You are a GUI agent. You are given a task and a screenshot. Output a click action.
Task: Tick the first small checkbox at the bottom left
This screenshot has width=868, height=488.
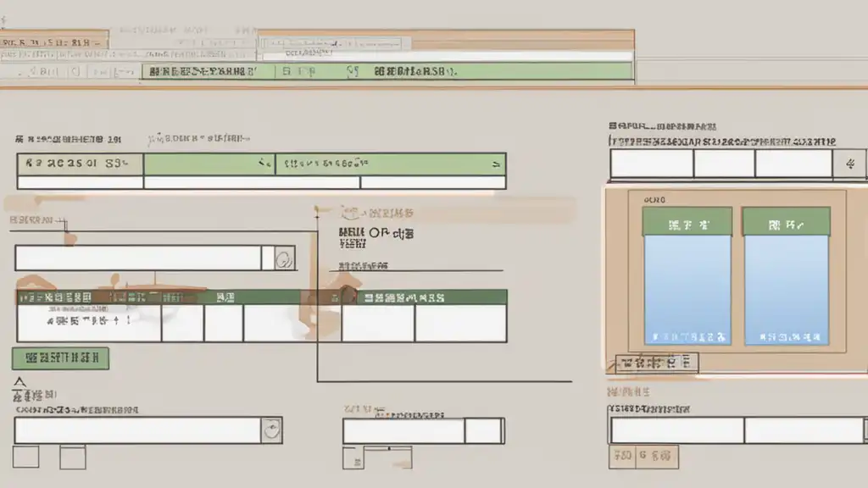pyautogui.click(x=25, y=457)
